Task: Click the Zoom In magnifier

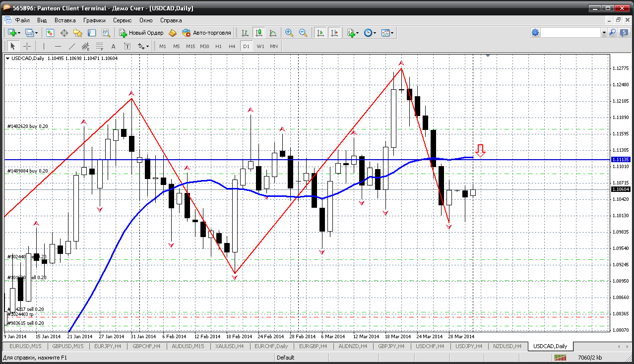Action: click(x=289, y=33)
